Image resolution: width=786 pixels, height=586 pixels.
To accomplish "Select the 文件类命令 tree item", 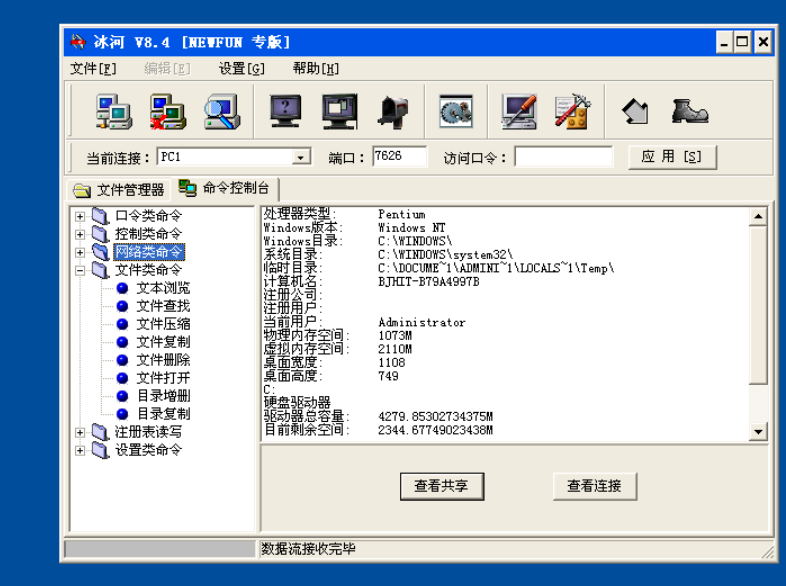I will tap(148, 270).
